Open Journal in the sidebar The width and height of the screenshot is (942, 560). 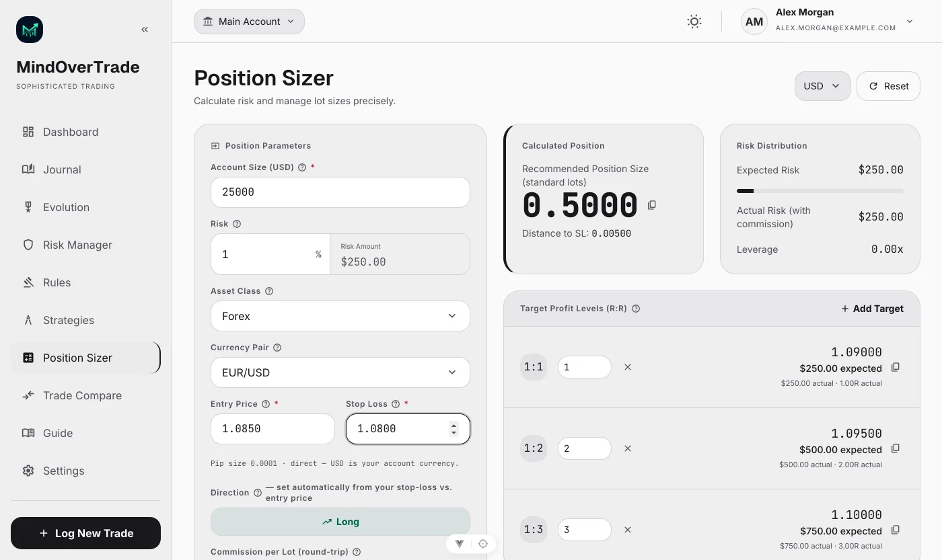85,169
